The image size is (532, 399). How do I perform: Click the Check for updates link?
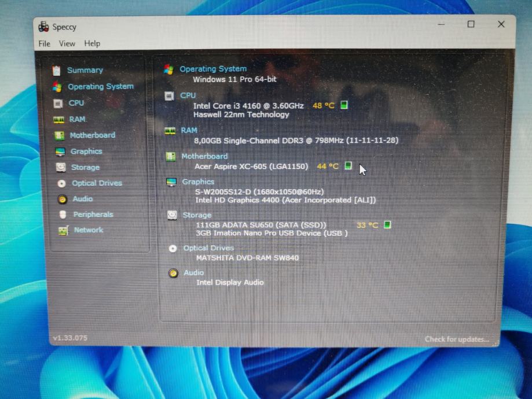[x=457, y=339]
